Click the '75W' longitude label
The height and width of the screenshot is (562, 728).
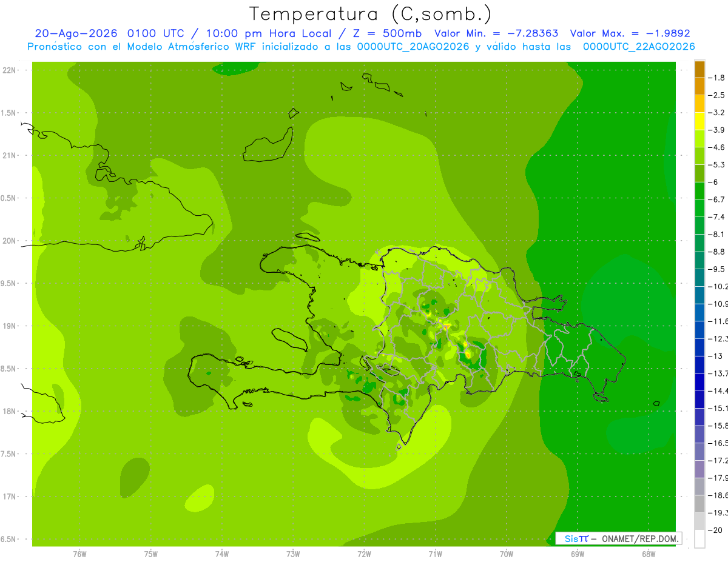point(150,554)
